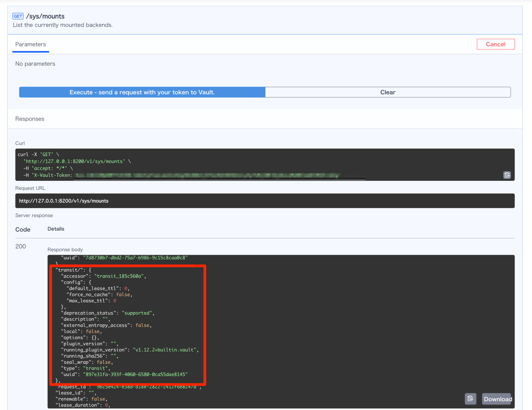Viewport: 532px width, 410px height.
Task: Copy the curl command using the clipboard icon
Action: click(507, 175)
